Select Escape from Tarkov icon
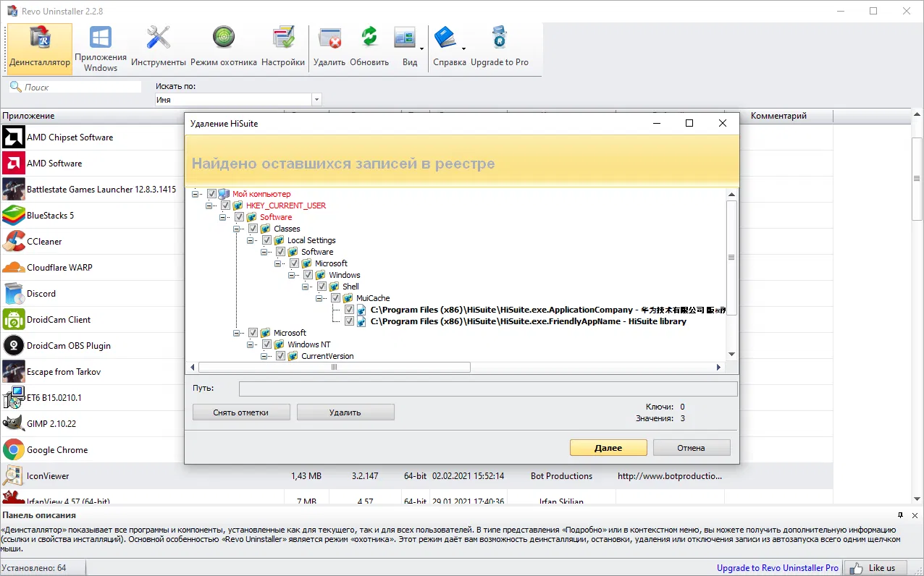This screenshot has width=924, height=576. [x=14, y=372]
